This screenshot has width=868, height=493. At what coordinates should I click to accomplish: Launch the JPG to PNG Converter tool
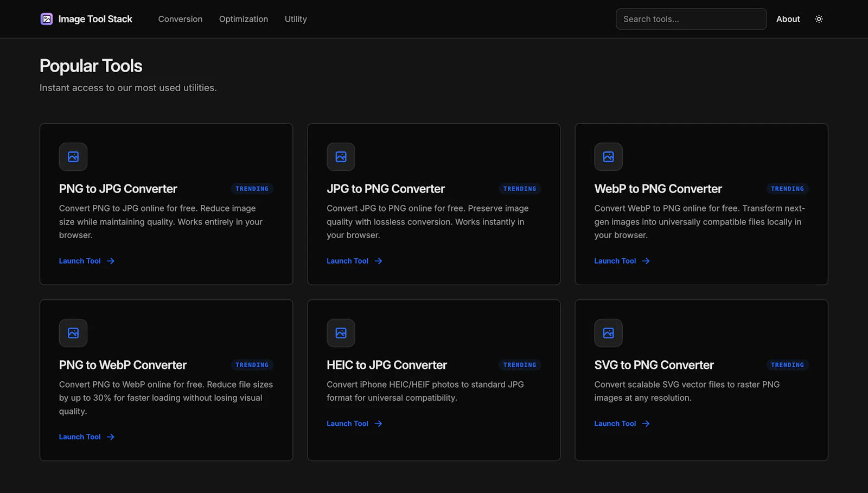click(x=354, y=261)
